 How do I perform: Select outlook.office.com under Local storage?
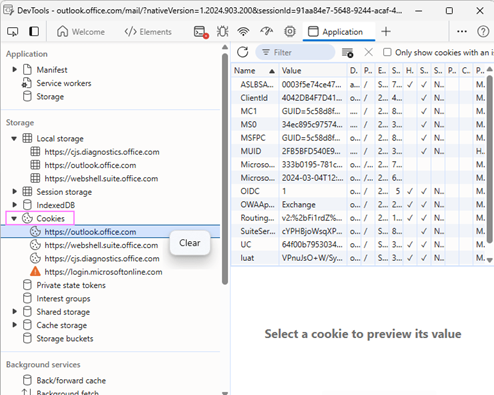tap(90, 165)
